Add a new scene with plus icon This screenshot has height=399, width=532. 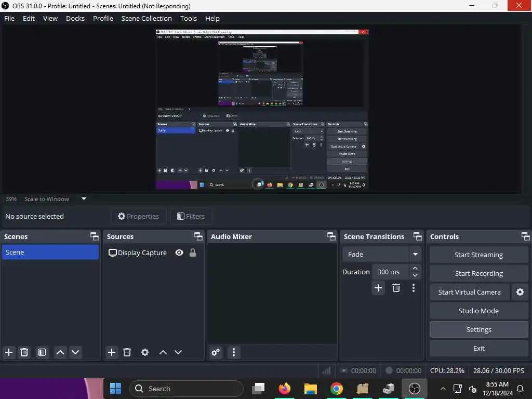pos(9,352)
